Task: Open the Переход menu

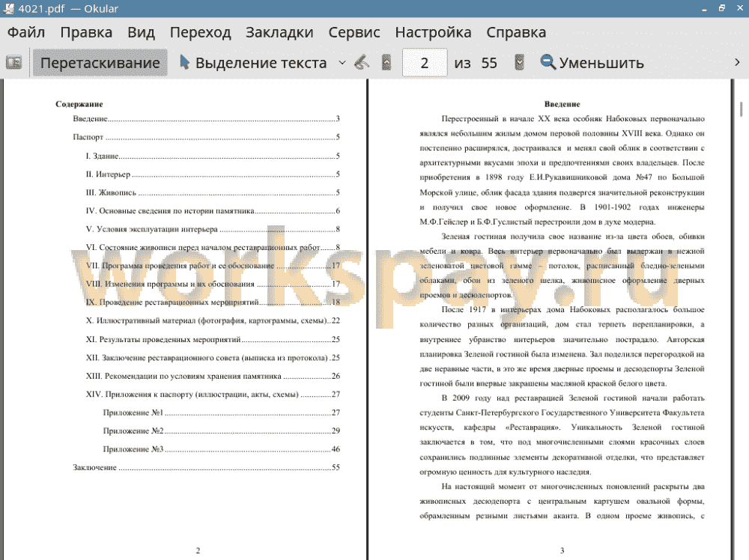Action: pyautogui.click(x=200, y=32)
